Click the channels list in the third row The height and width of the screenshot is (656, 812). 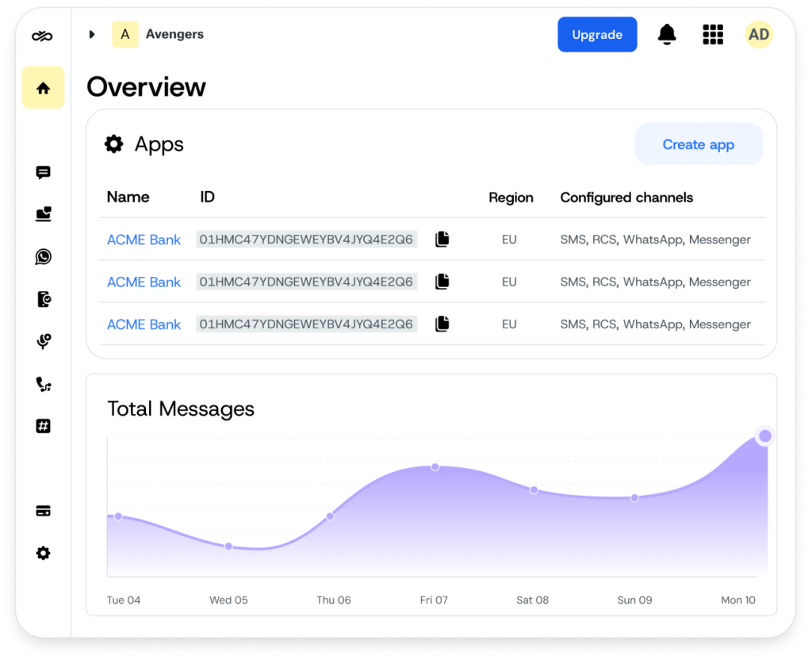[x=655, y=324]
